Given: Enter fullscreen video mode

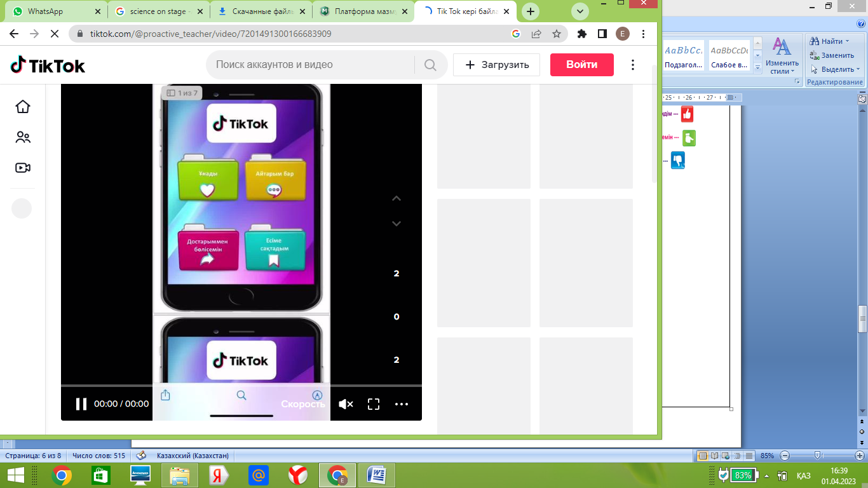Looking at the screenshot, I should 374,403.
